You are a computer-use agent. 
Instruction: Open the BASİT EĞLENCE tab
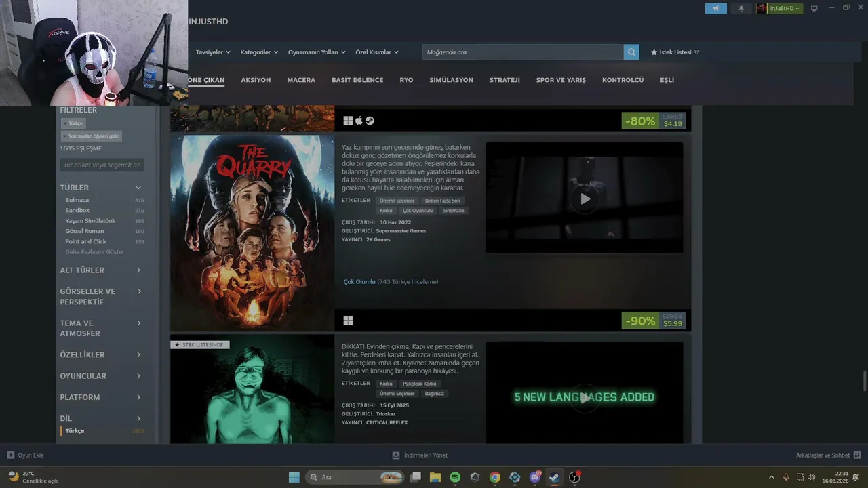pyautogui.click(x=357, y=80)
